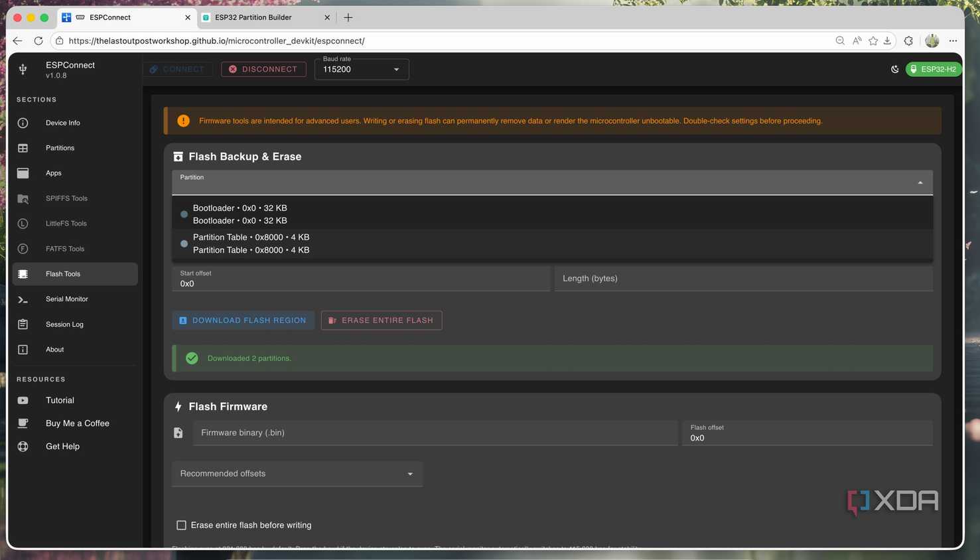The image size is (980, 560).
Task: Toggle dark mode moon icon
Action: [x=894, y=69]
